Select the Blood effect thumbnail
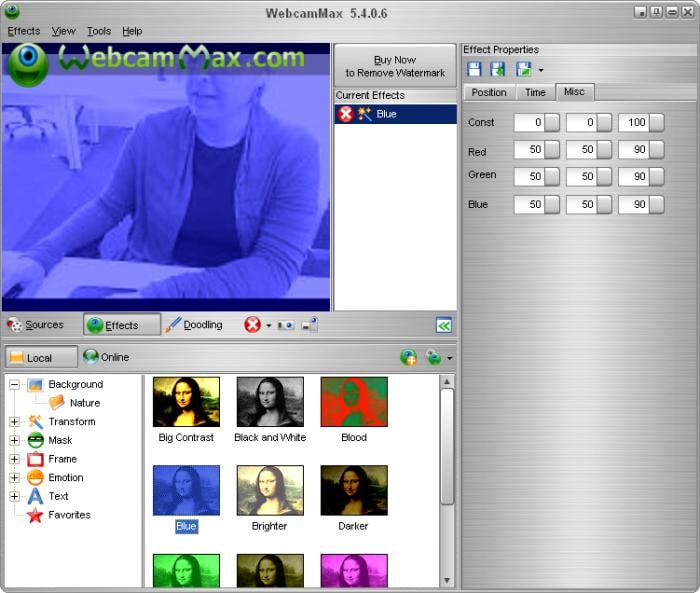The height and width of the screenshot is (593, 700). tap(354, 402)
